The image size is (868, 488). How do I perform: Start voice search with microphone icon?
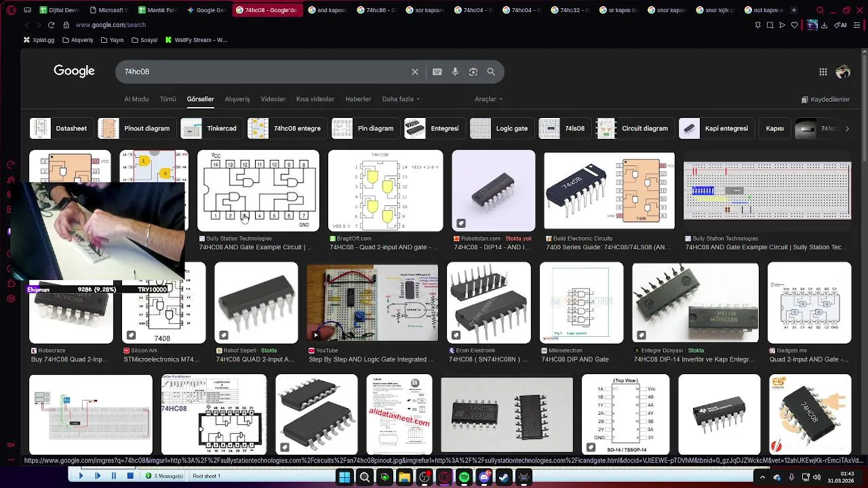(455, 72)
